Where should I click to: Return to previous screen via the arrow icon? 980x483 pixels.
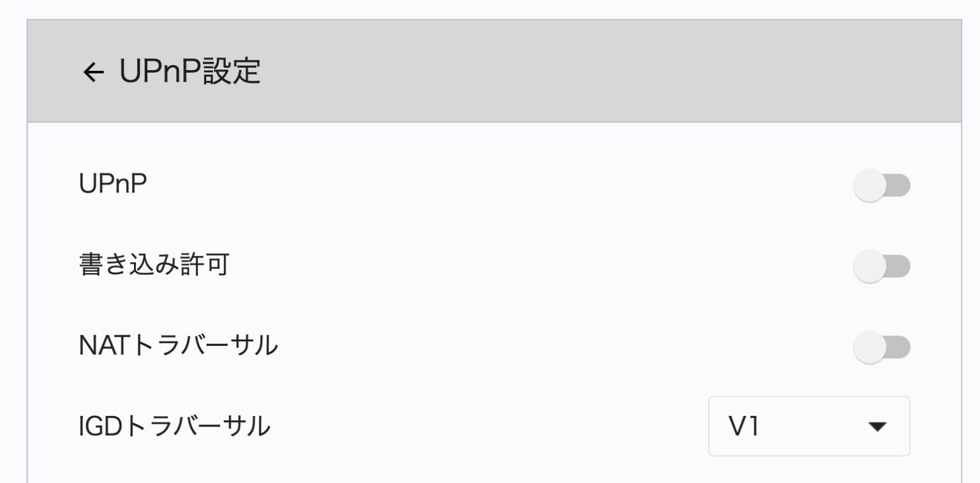click(93, 72)
